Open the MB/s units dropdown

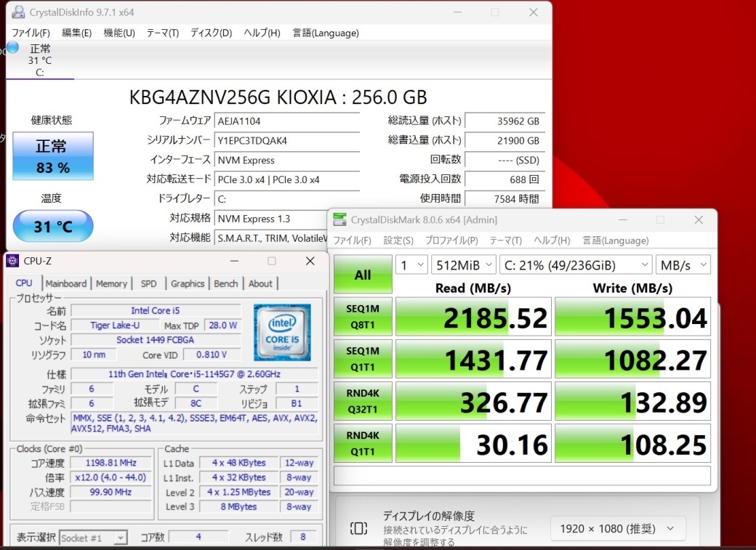[x=683, y=264]
